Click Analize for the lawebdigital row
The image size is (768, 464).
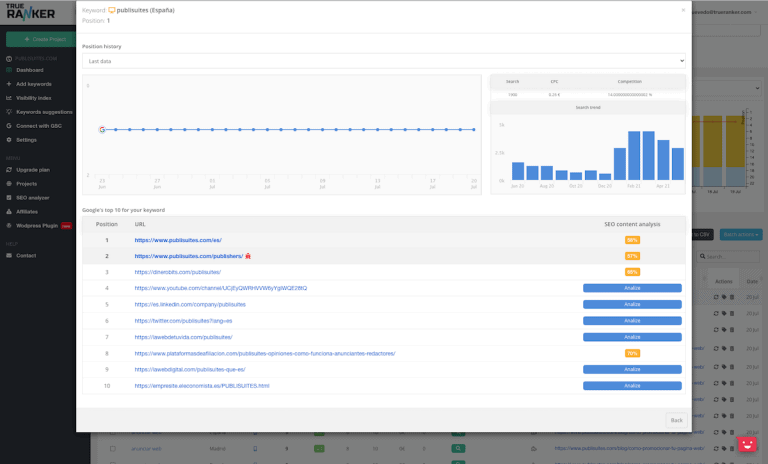[x=632, y=369]
